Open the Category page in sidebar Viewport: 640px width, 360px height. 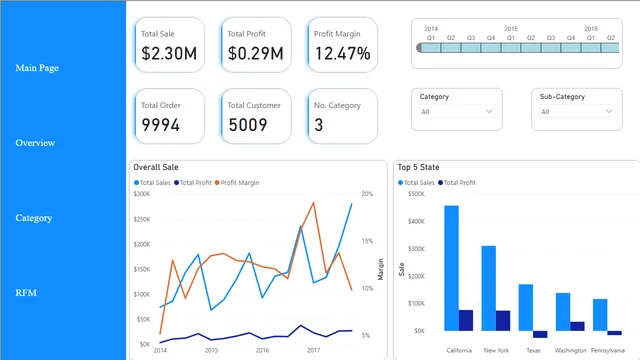[33, 218]
